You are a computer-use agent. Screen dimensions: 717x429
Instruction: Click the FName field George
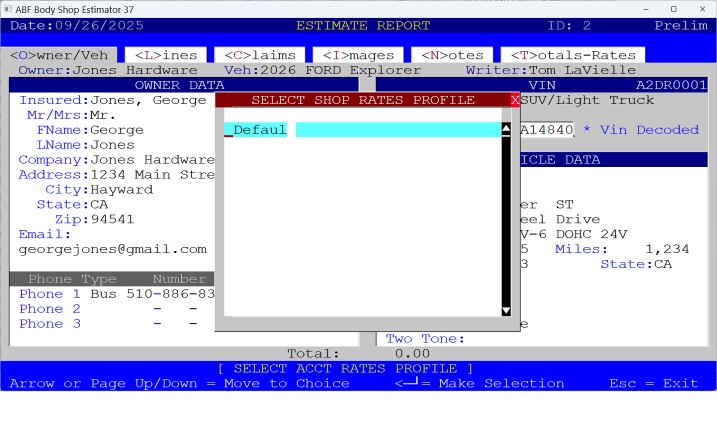point(117,130)
